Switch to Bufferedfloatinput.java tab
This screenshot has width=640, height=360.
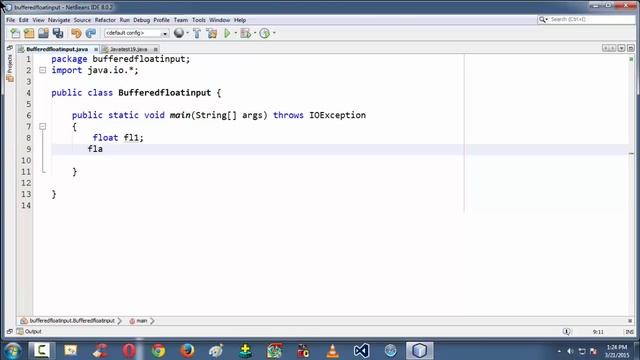point(57,49)
